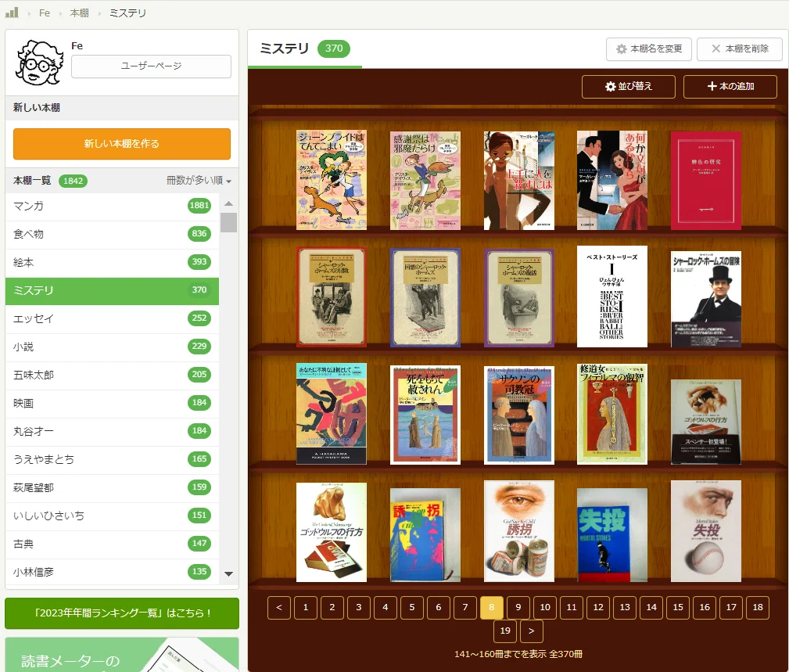Open the ゴッドウルフの行方 pointing-finger book cover
This screenshot has height=672, width=789.
coord(331,532)
